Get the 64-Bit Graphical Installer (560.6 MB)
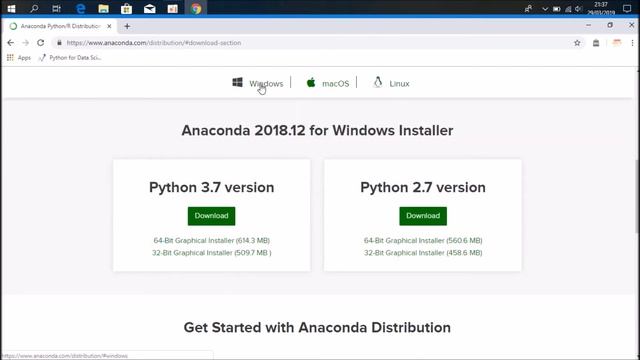The width and height of the screenshot is (640, 360). pyautogui.click(x=423, y=240)
